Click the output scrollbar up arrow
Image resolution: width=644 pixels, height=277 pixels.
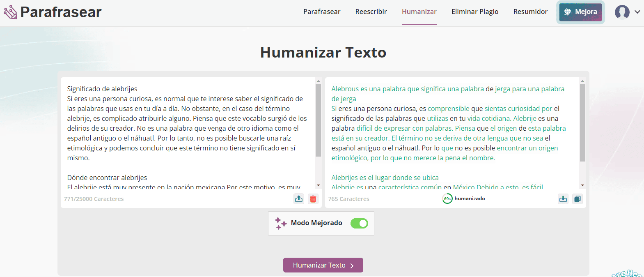coord(582,81)
